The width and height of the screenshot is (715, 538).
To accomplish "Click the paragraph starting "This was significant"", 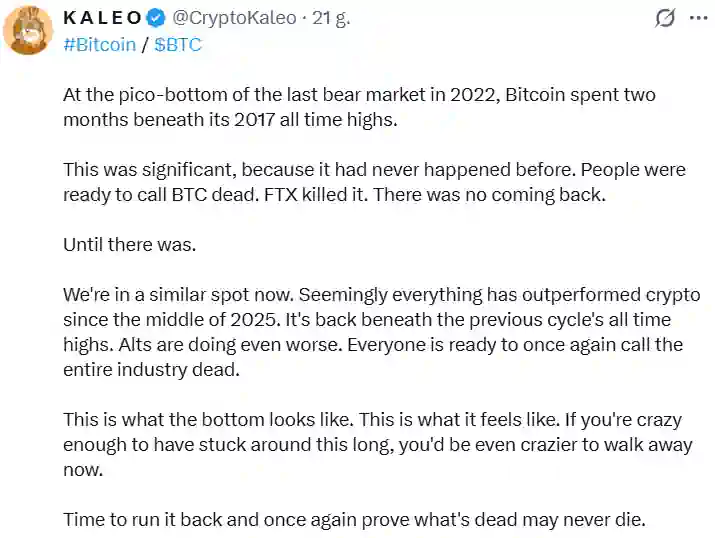I will (374, 182).
